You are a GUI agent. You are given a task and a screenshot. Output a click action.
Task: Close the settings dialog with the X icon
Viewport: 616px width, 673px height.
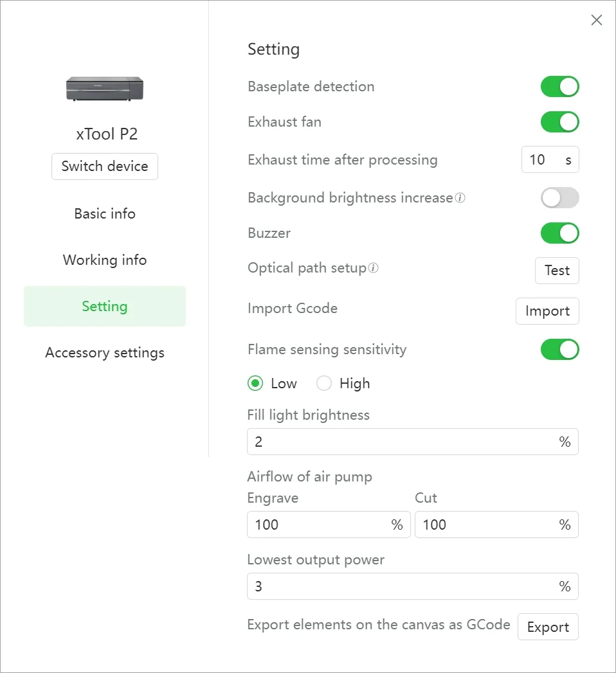[596, 20]
